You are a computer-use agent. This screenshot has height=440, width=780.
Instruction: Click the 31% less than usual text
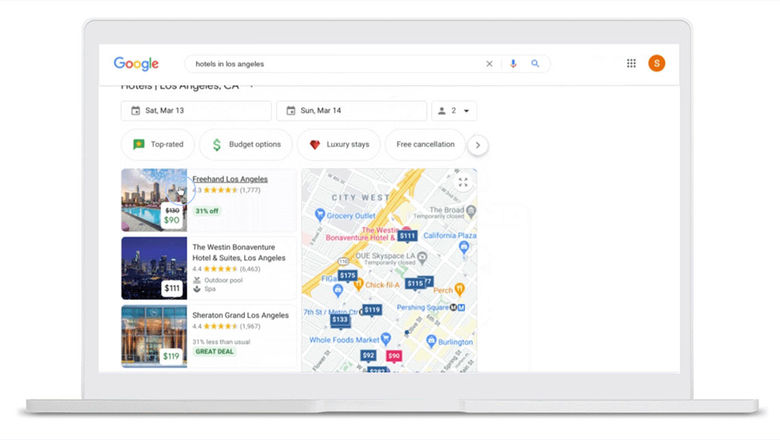(x=221, y=342)
